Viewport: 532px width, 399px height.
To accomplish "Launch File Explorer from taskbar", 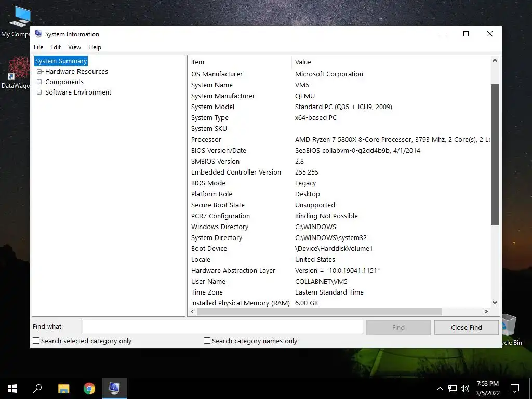I will pyautogui.click(x=63, y=389).
